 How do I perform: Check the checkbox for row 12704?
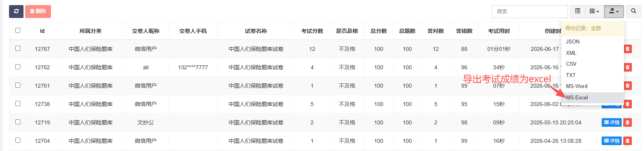18,140
